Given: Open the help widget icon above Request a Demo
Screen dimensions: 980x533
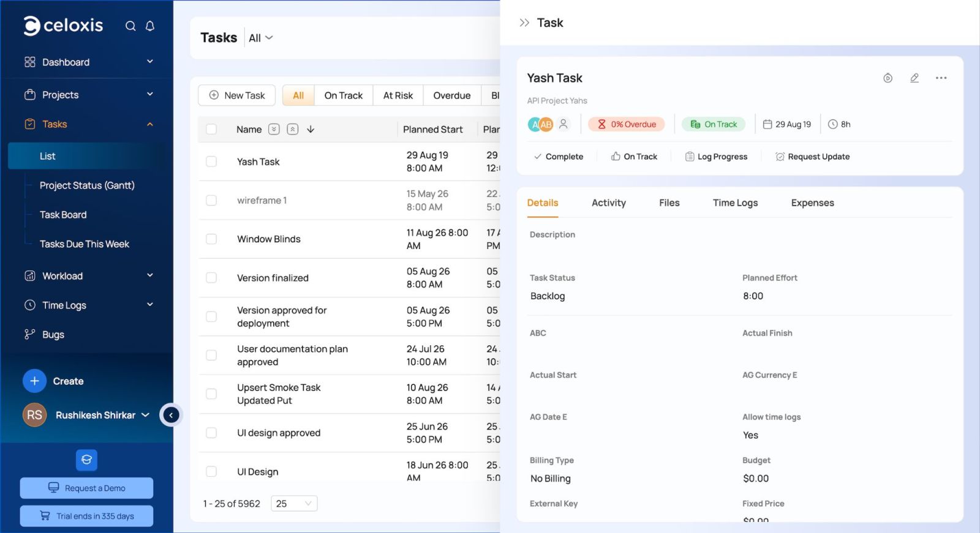Looking at the screenshot, I should point(86,460).
